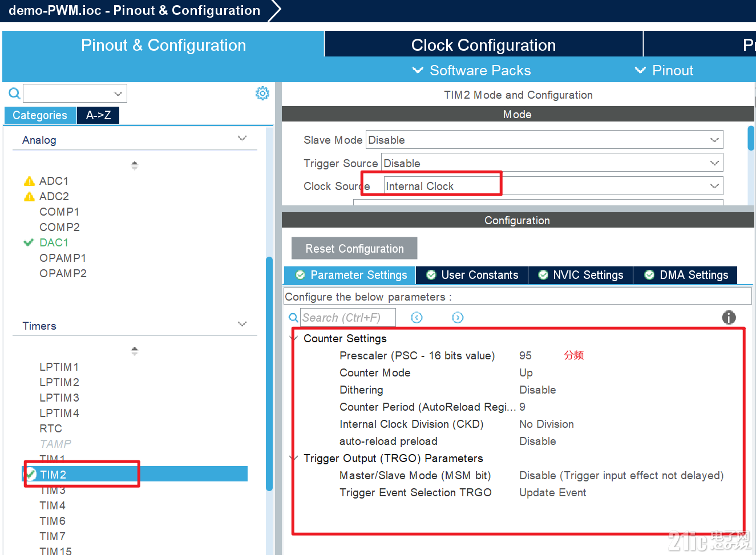The image size is (756, 555).
Task: Click Trigger Event Selection value Update Event
Action: click(x=553, y=492)
